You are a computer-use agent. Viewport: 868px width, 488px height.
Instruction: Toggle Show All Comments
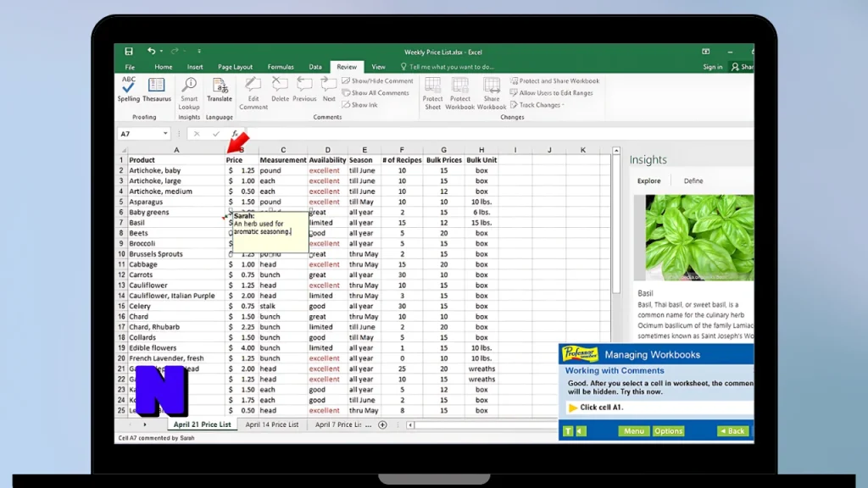coord(376,93)
